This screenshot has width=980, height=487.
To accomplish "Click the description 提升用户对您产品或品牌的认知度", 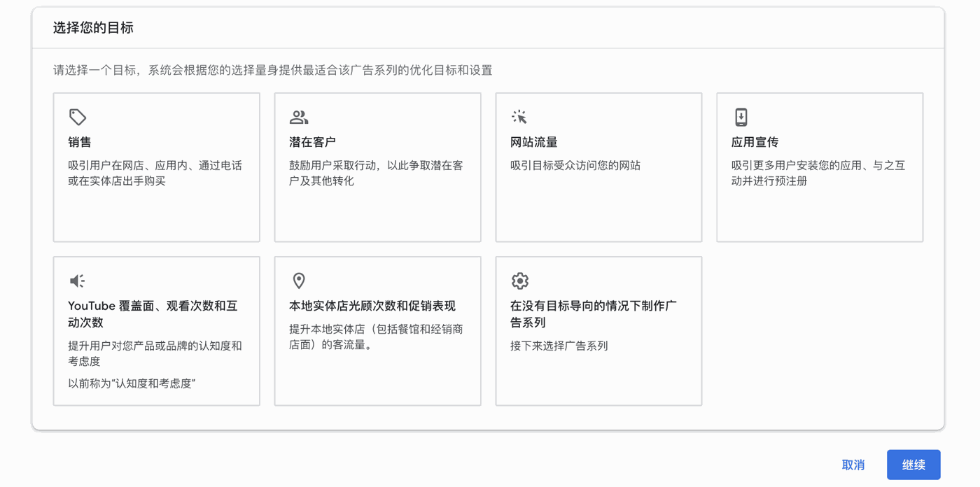I will click(155, 353).
